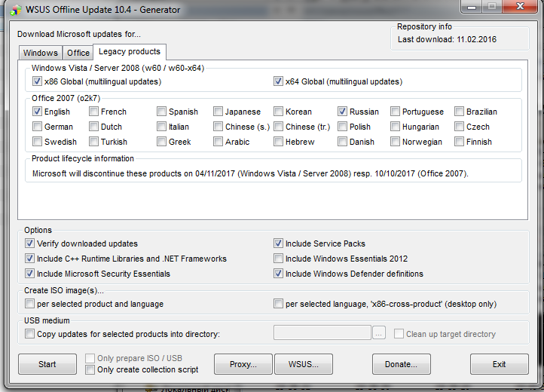Open the Office tab
The height and width of the screenshot is (392, 544).
(x=78, y=53)
